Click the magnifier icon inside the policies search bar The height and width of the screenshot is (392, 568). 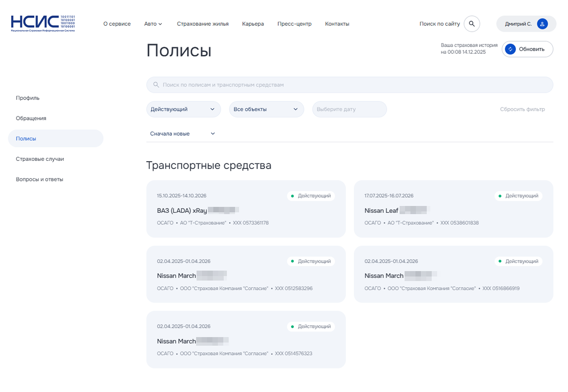click(x=156, y=85)
